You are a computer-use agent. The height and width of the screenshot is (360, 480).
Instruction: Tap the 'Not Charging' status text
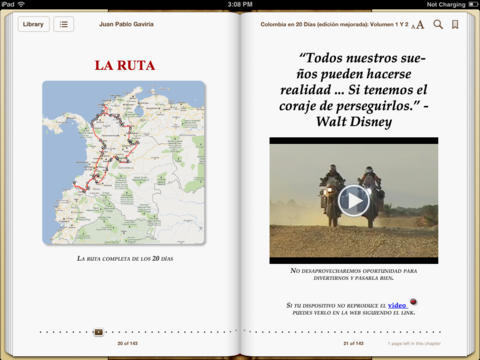click(x=446, y=4)
